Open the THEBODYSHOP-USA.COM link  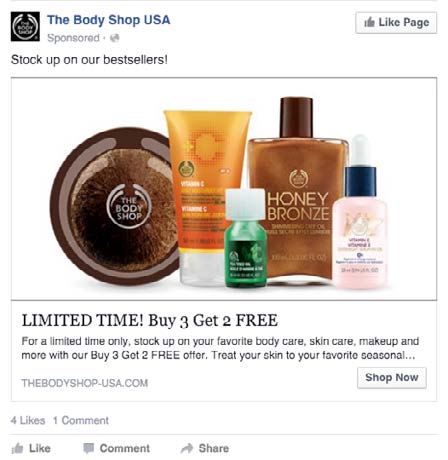(x=85, y=383)
